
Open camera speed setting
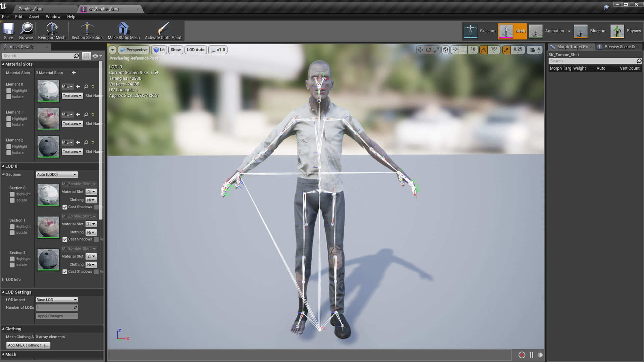click(x=535, y=50)
